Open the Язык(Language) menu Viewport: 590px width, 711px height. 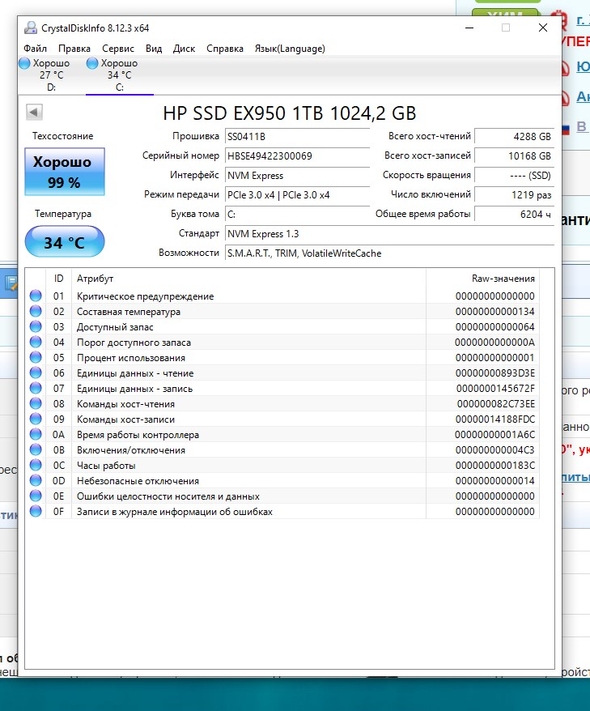pyautogui.click(x=290, y=49)
